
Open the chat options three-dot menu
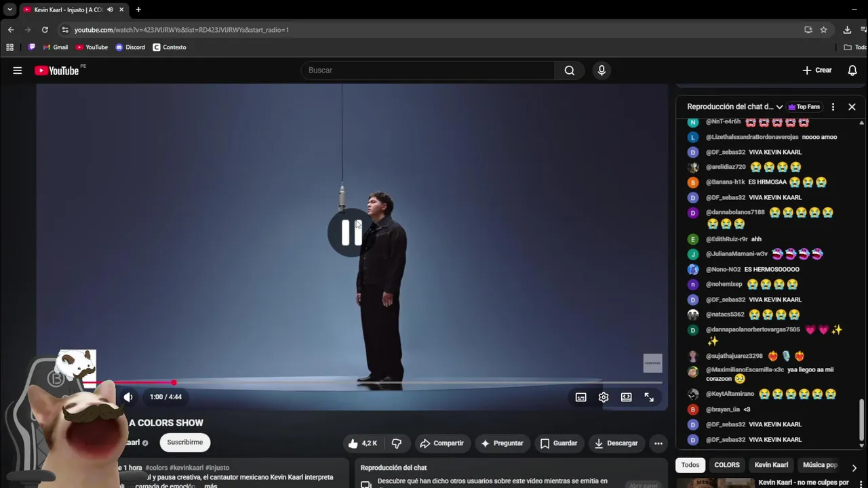(x=833, y=107)
